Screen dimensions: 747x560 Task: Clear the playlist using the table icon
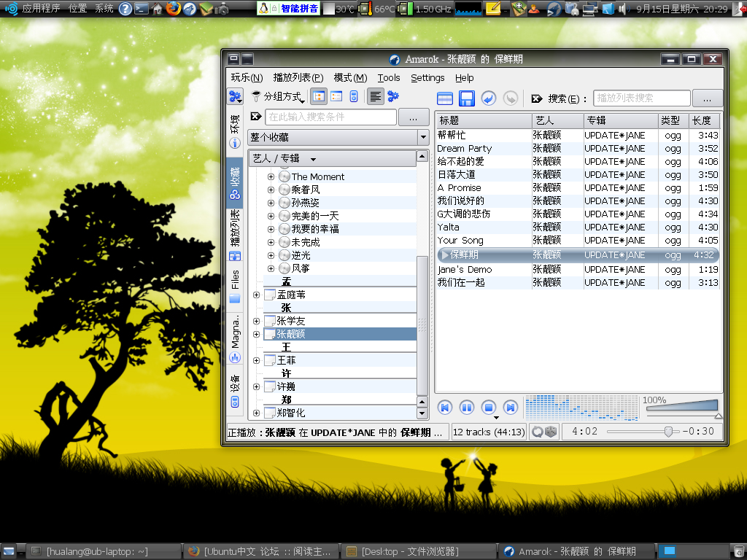[x=444, y=98]
